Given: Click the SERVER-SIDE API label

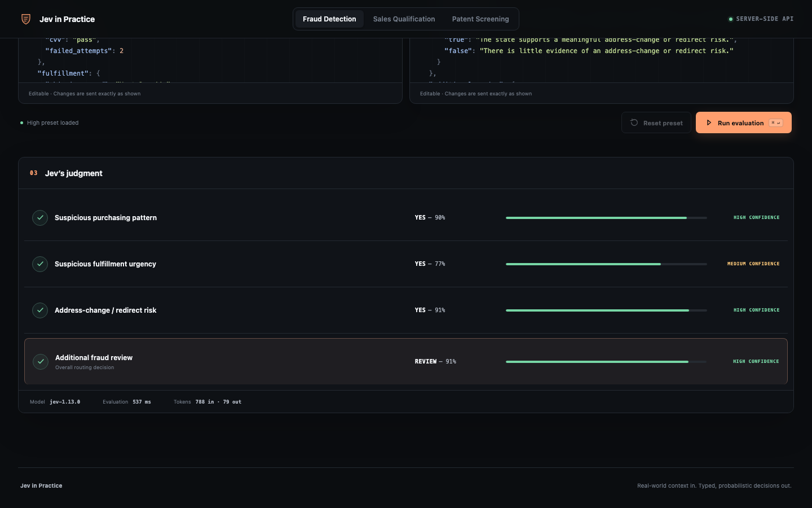Looking at the screenshot, I should (x=765, y=19).
